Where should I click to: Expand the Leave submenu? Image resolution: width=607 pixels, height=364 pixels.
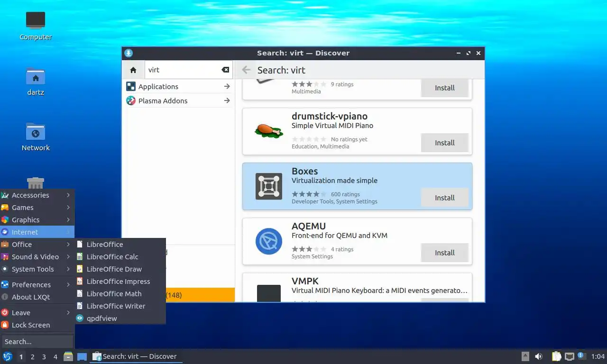click(37, 313)
